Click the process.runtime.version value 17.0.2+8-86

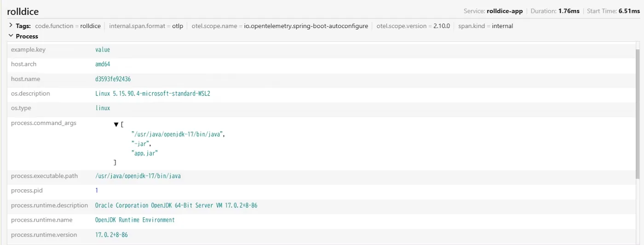[x=111, y=235]
